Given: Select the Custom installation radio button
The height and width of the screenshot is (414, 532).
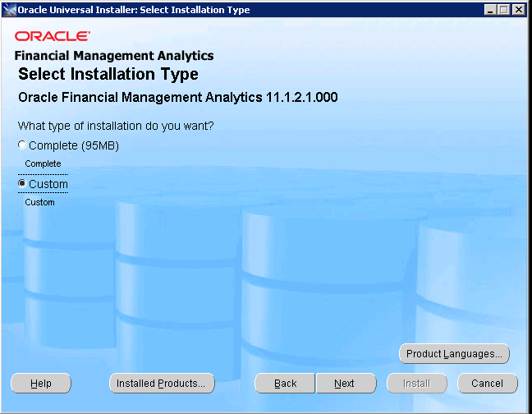Looking at the screenshot, I should pyautogui.click(x=22, y=184).
